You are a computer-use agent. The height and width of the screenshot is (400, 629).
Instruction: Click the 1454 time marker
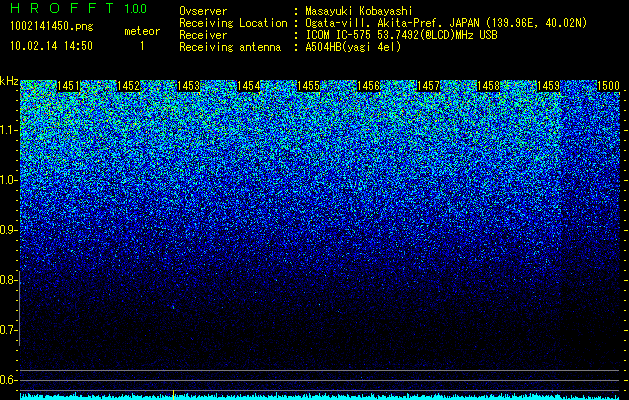(x=248, y=86)
